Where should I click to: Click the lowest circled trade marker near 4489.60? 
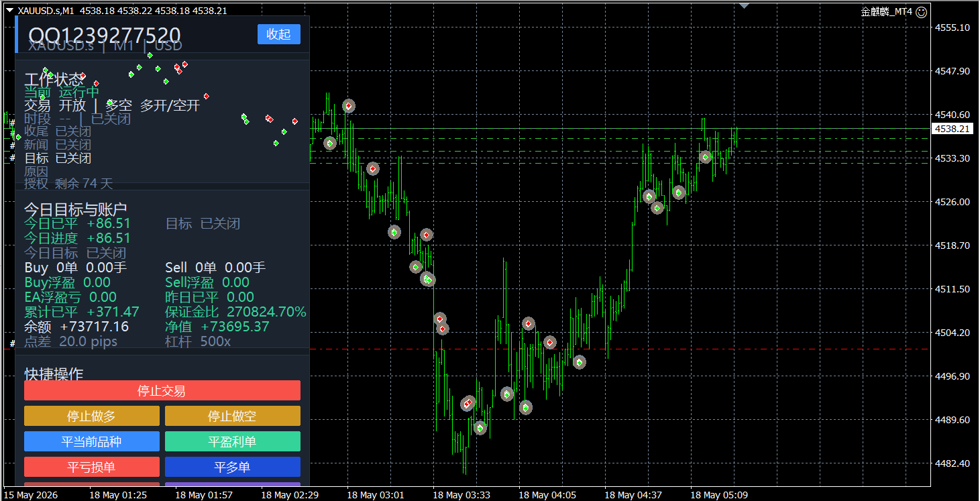(480, 428)
